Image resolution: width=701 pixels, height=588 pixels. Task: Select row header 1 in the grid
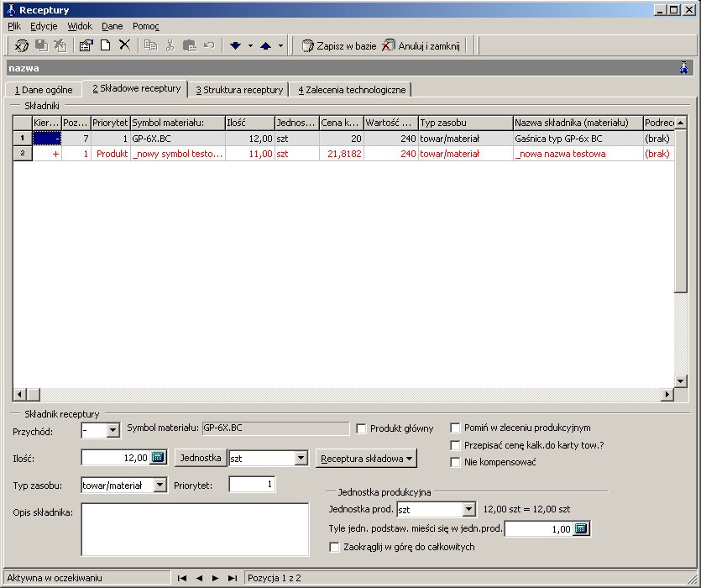point(23,139)
